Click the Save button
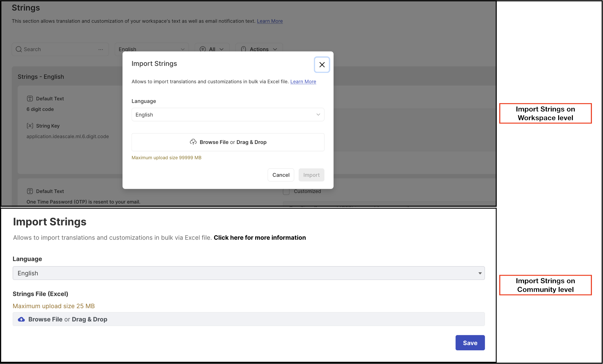 coord(470,343)
